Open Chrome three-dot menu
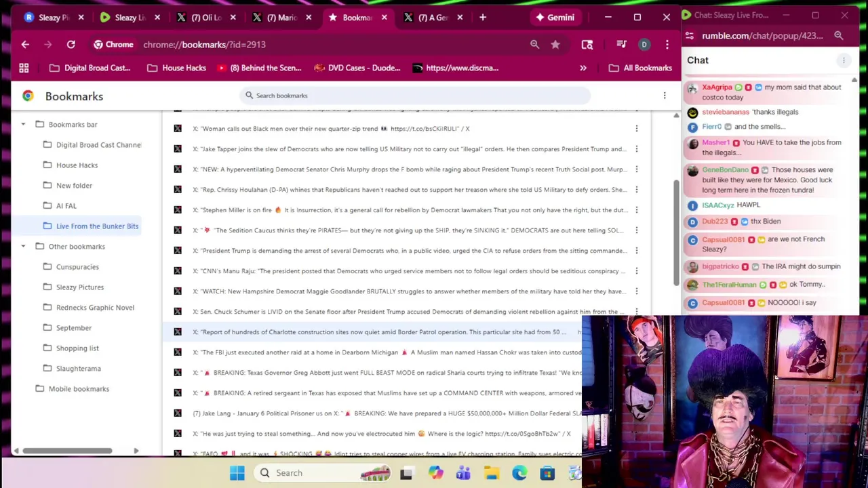This screenshot has width=868, height=488. tap(667, 45)
